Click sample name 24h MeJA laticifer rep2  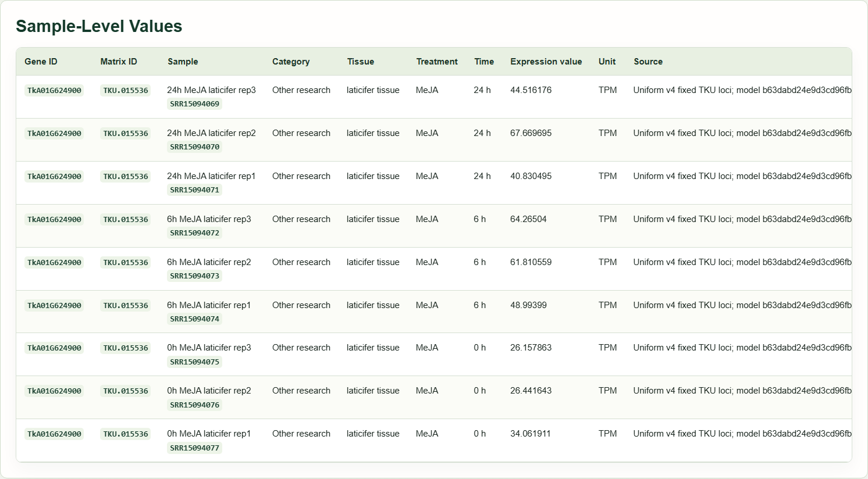(211, 133)
